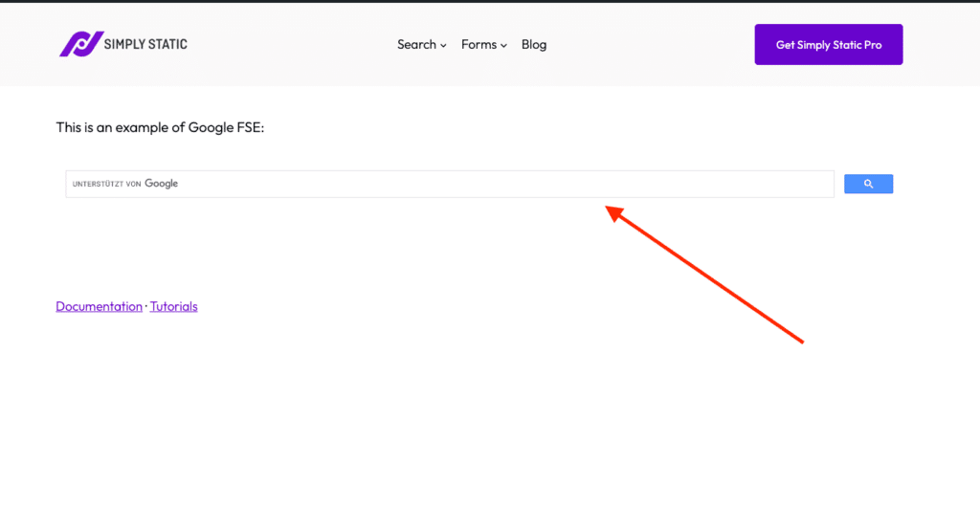
Task: Click the blue magnifier search button
Action: [868, 184]
